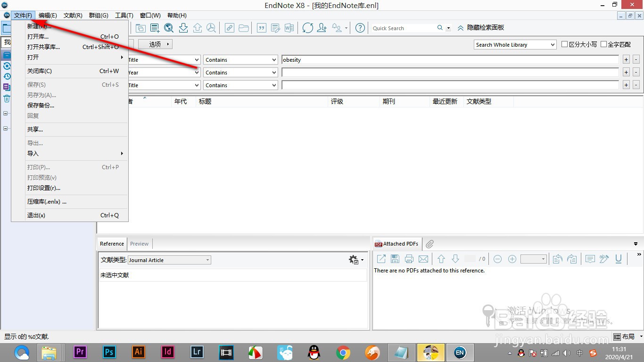The width and height of the screenshot is (644, 362).
Task: Click the Quick Search input box
Action: coord(403,28)
